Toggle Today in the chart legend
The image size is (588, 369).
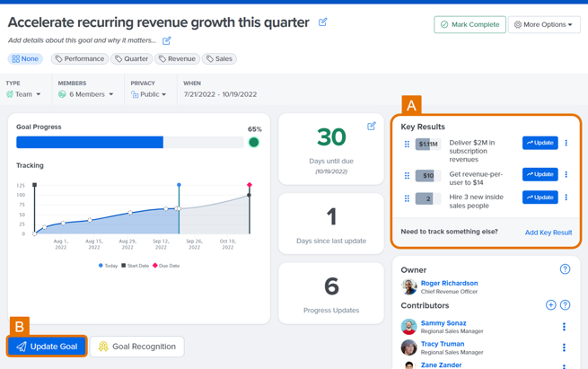click(x=108, y=266)
